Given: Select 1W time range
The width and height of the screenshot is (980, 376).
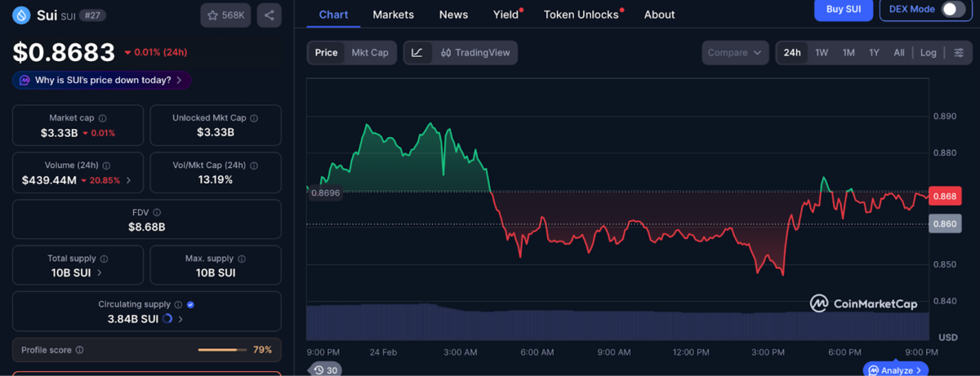Looking at the screenshot, I should (x=822, y=52).
